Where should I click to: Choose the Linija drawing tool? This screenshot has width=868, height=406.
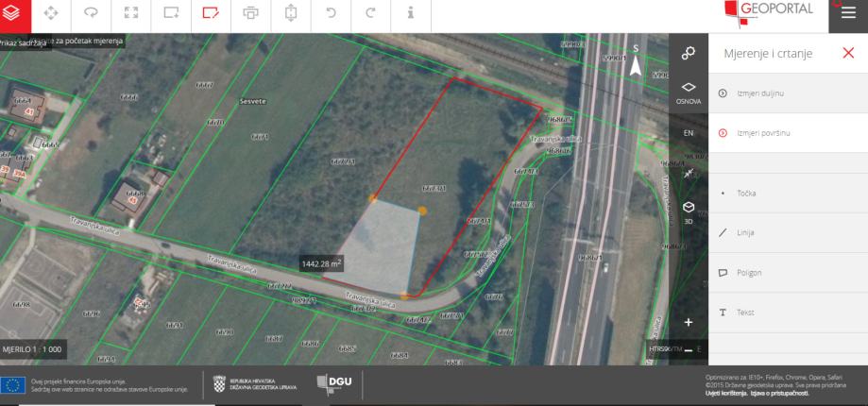789,233
